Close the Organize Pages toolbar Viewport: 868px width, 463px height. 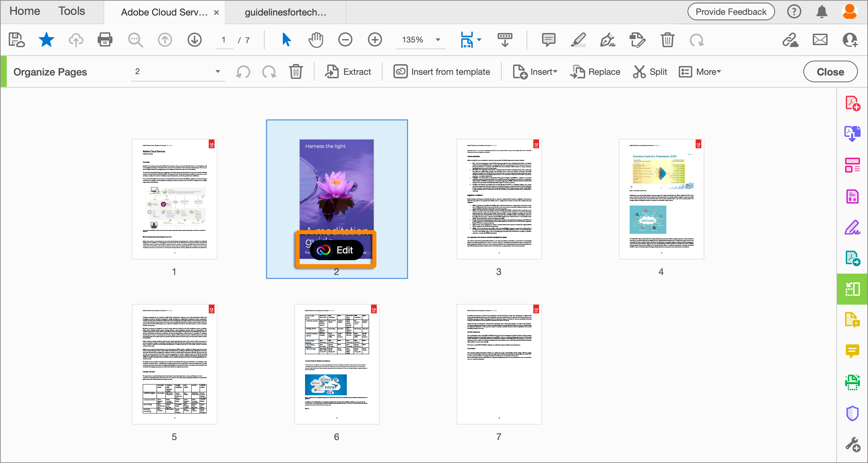(830, 71)
